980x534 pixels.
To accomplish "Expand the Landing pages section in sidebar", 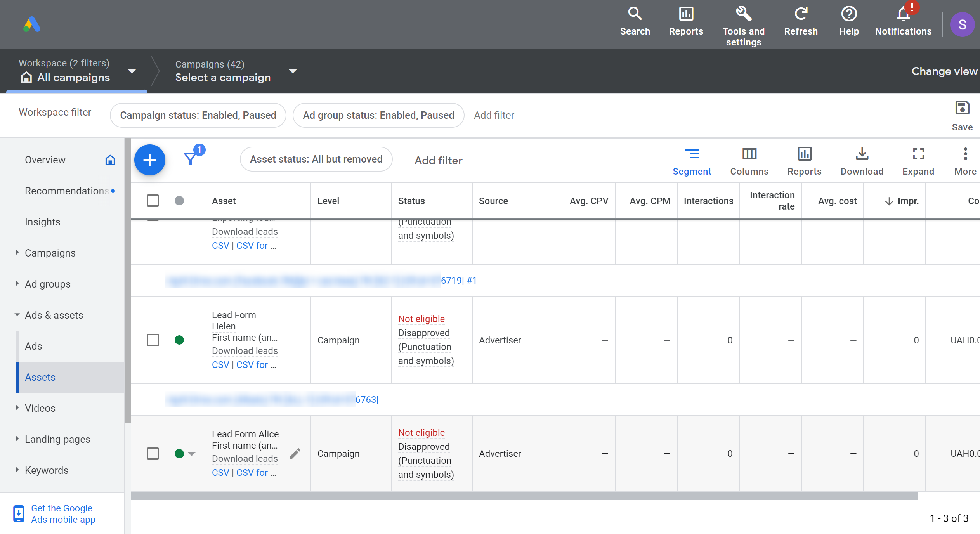I will (x=18, y=439).
